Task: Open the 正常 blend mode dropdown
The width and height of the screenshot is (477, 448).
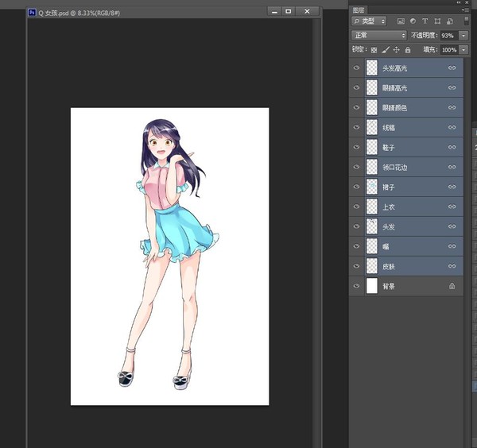Action: click(x=379, y=35)
